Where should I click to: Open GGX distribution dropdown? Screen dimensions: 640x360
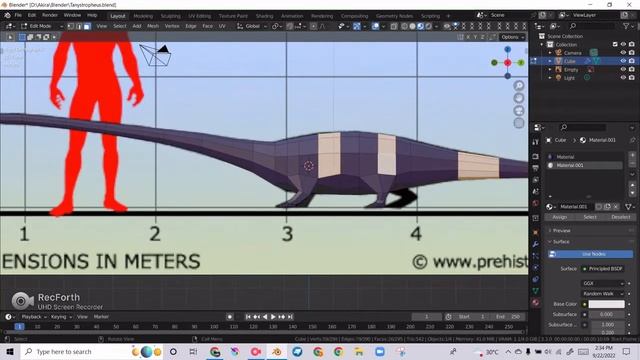(603, 283)
